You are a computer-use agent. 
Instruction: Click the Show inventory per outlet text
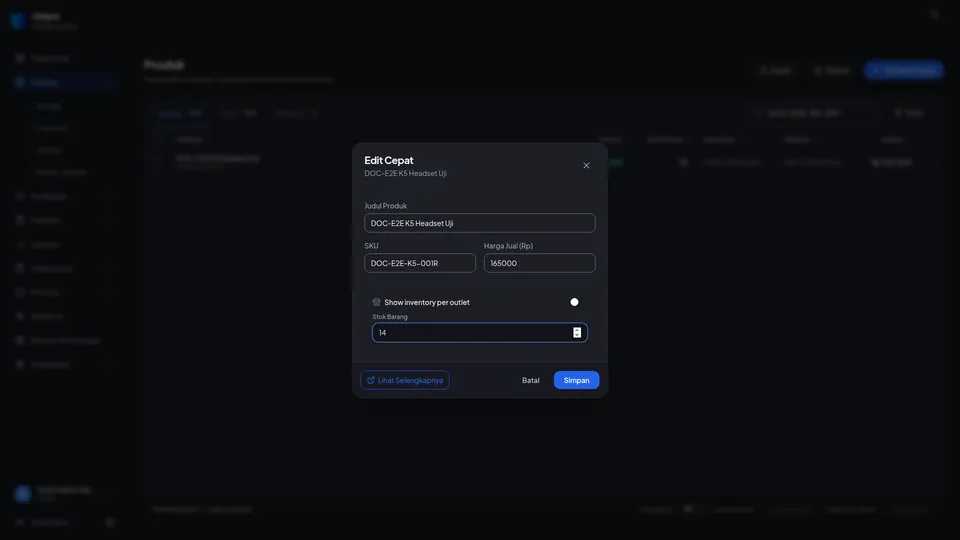(427, 302)
